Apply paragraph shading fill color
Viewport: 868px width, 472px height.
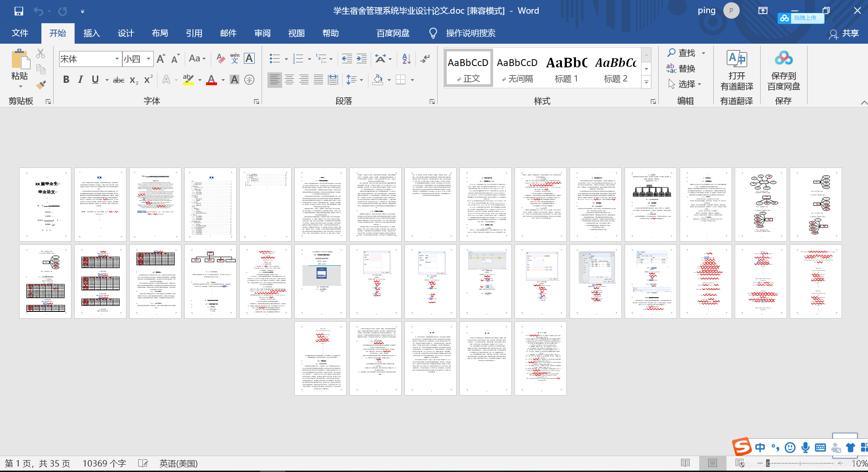click(x=378, y=80)
